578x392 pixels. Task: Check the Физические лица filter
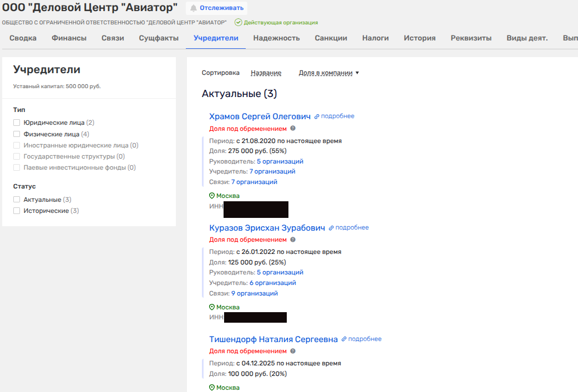17,134
